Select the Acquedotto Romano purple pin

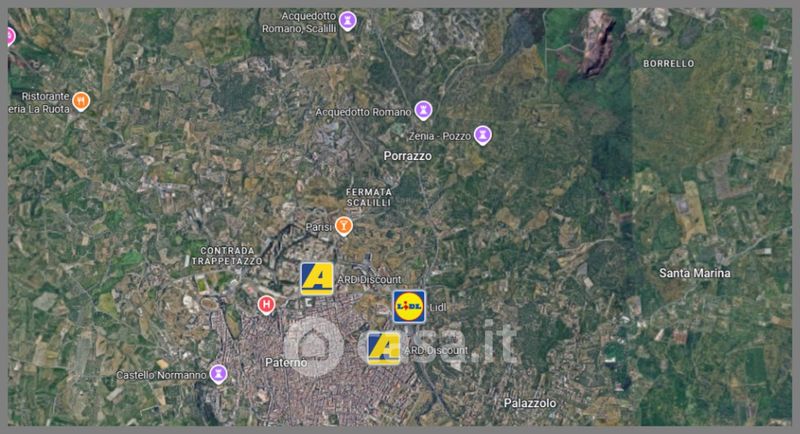[x=423, y=110]
